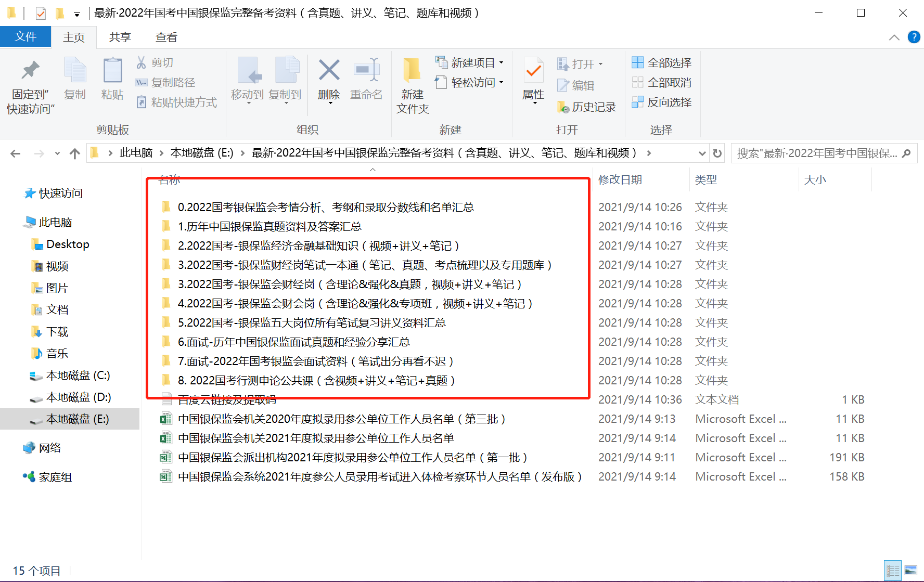Switch to the 共享 Share tab
Screen dimensions: 924x582
[120, 37]
